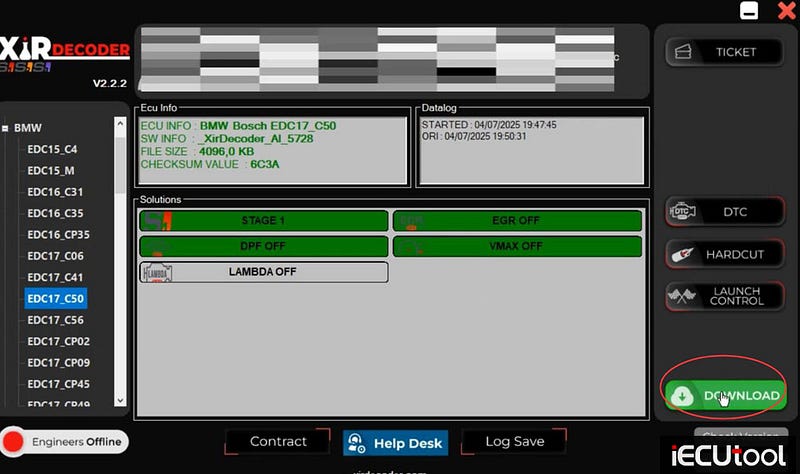
Task: Click the FILE SIZE 4096,0 KB text
Action: click(x=197, y=151)
